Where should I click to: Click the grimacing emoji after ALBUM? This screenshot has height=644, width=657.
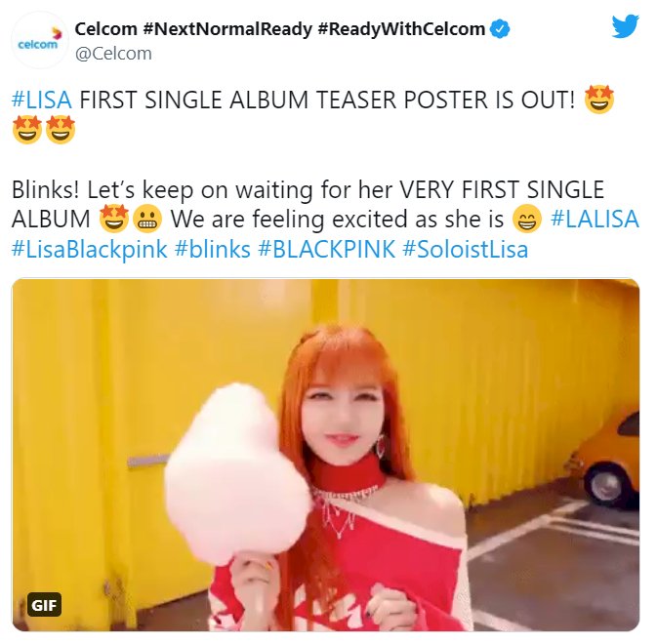pyautogui.click(x=147, y=220)
